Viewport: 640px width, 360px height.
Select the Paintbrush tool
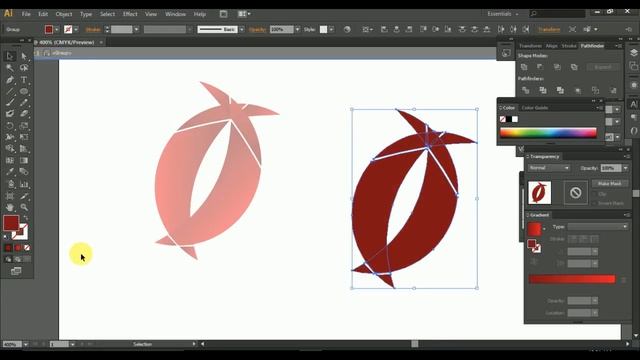(10, 102)
